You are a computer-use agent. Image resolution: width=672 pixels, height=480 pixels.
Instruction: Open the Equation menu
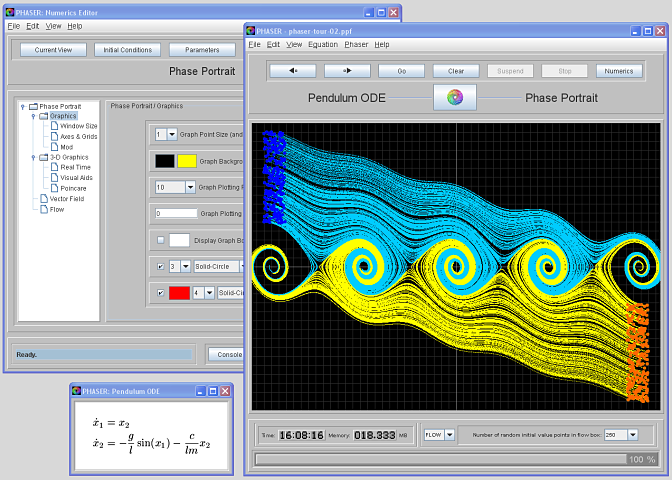[x=322, y=45]
